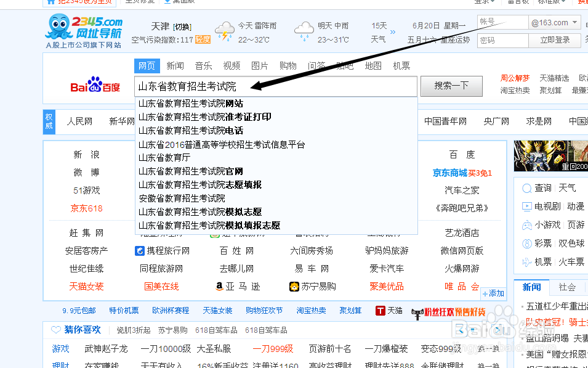588x368 pixels.
Task: Open the Suning lion icon link
Action: [x=294, y=287]
